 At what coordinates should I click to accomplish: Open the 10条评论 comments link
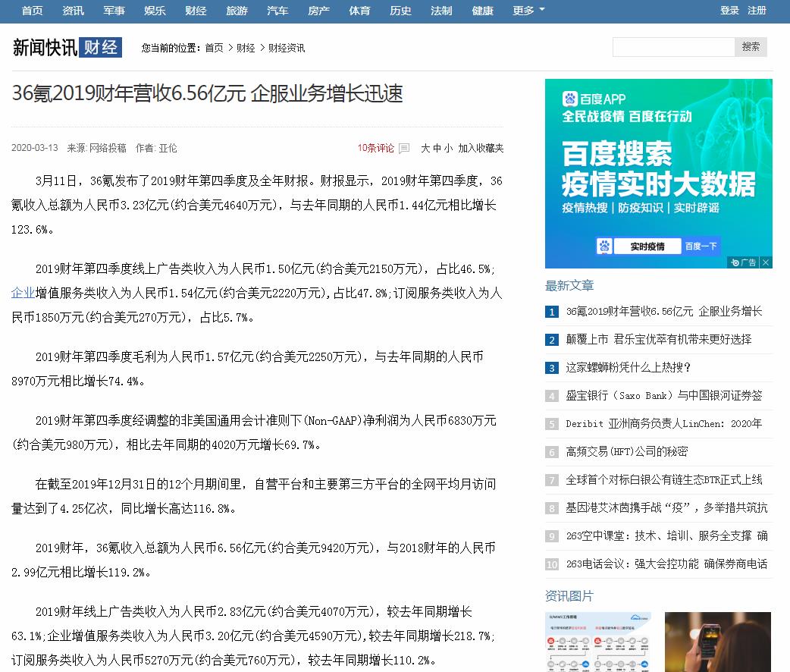tap(376, 148)
